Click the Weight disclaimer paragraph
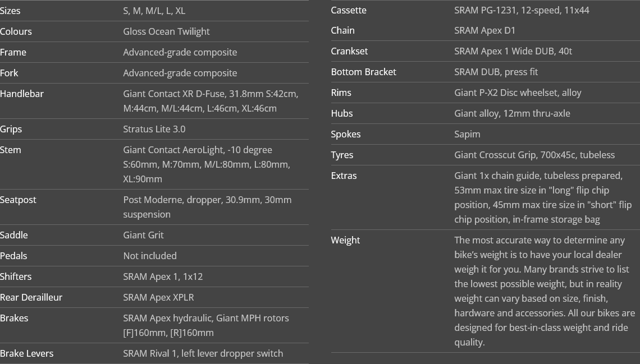Viewport: 640px width, 364px height. (x=545, y=291)
